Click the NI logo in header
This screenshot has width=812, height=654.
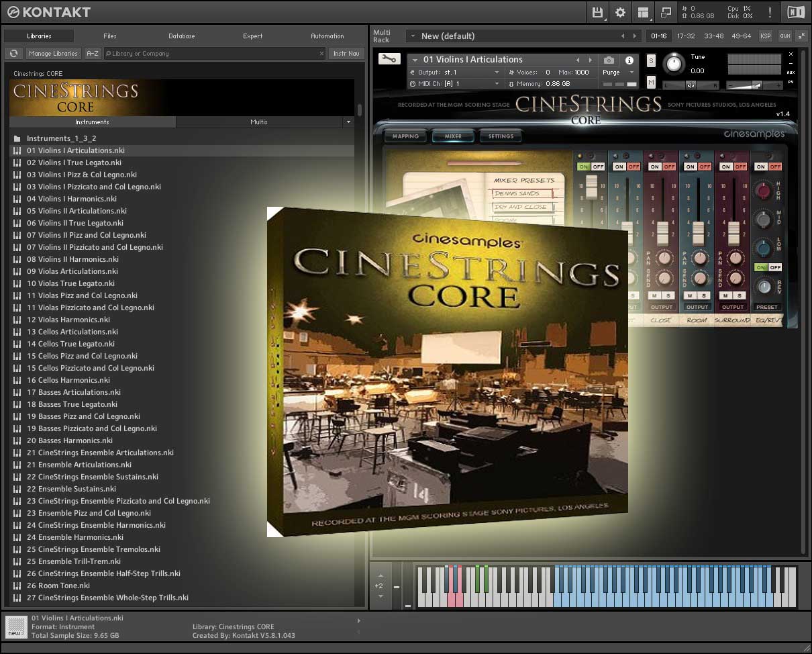(795, 12)
